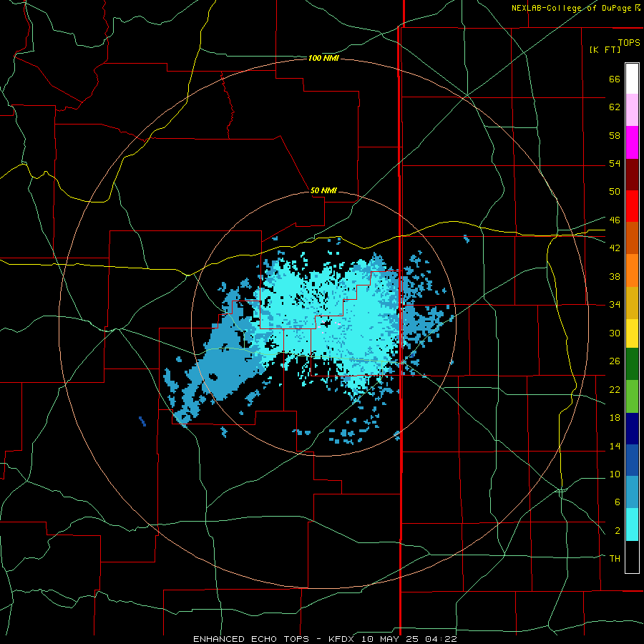Click the small dark blue echo southwest of storm
Screen dimensions: 644x644
point(142,421)
